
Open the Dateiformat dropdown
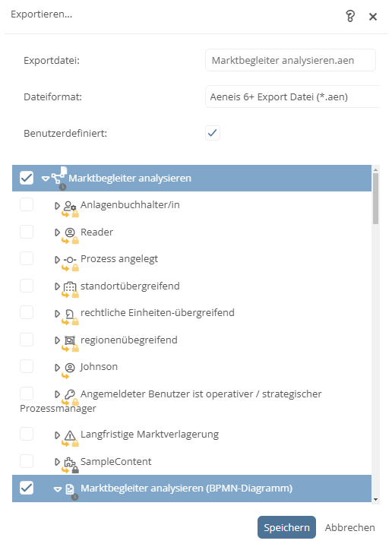pyautogui.click(x=292, y=96)
